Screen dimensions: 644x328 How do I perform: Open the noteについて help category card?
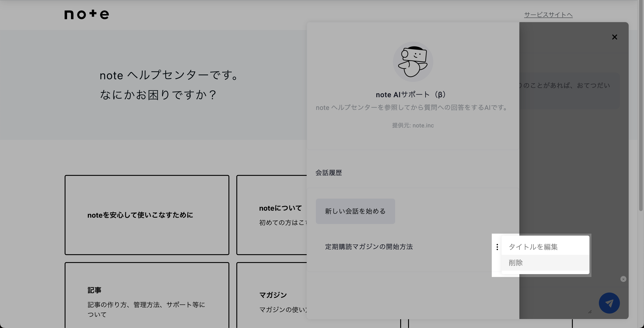[272, 215]
